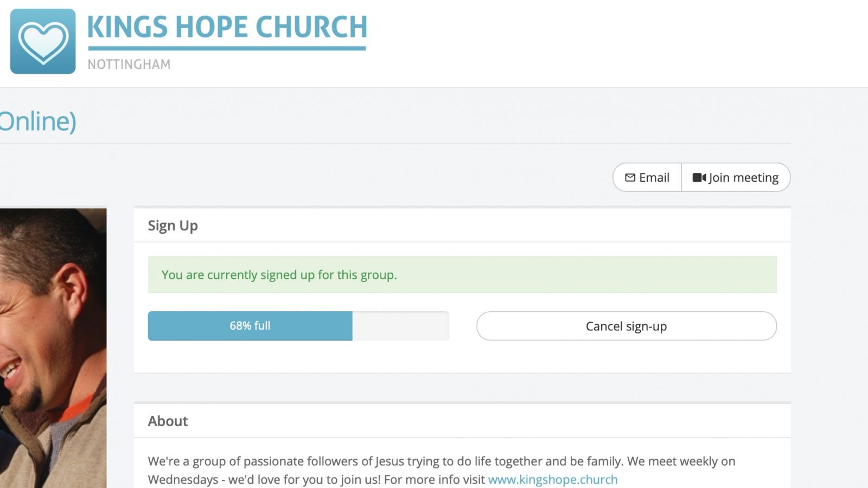Click the group leader photo
Viewport: 868px width, 488px height.
[x=53, y=348]
